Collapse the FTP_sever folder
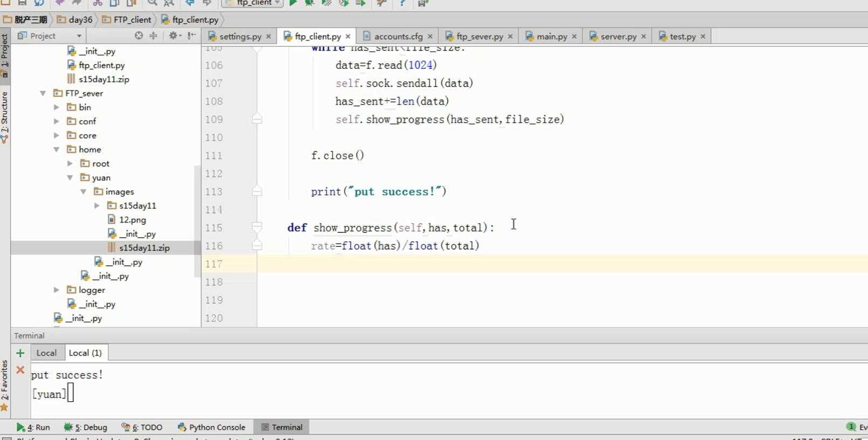This screenshot has width=868, height=440. pos(43,93)
